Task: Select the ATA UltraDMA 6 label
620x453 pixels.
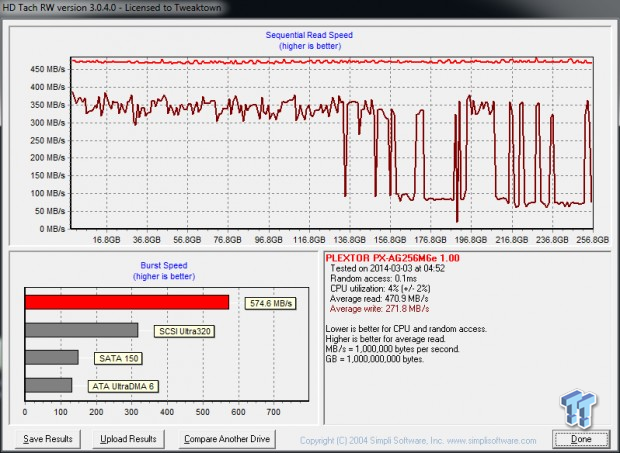Action: click(x=123, y=386)
